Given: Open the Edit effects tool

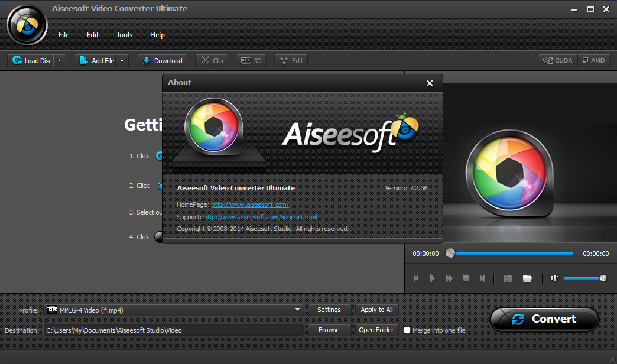Looking at the screenshot, I should pos(291,61).
